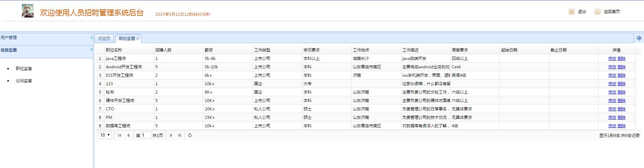Viewport: 644px width, 168px height.
Task: Open the page size dropdown
Action: tap(105, 135)
